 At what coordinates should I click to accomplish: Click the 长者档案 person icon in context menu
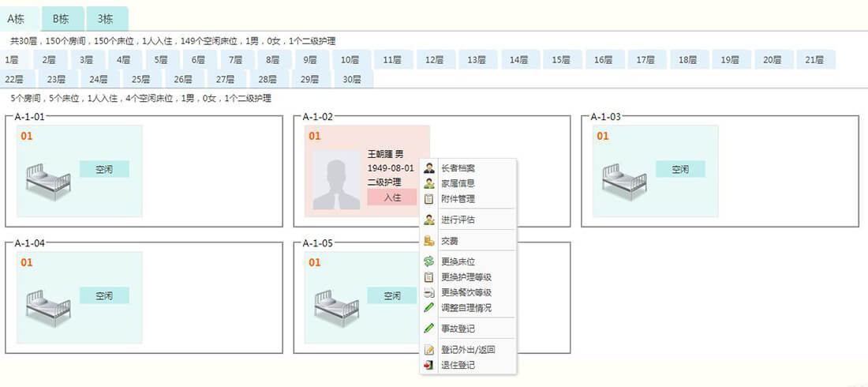(x=429, y=167)
